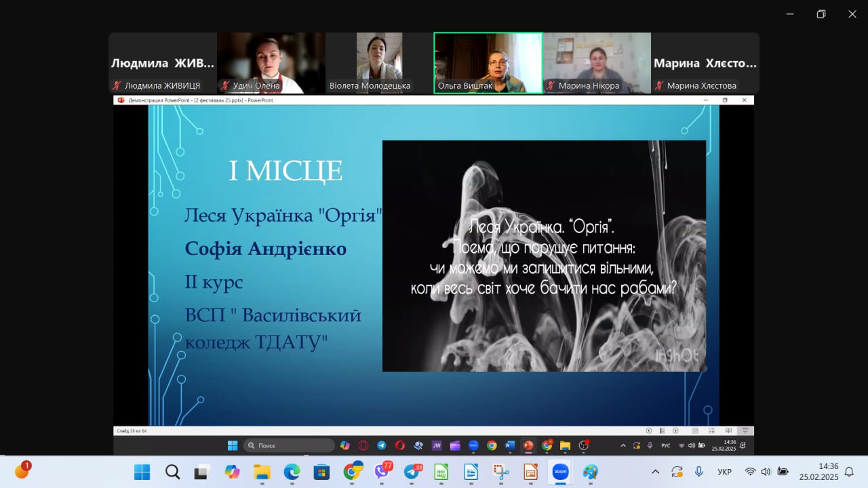Open the date and time flyout showing 25.02.2025
The width and height of the screenshot is (868, 488).
pyautogui.click(x=818, y=472)
